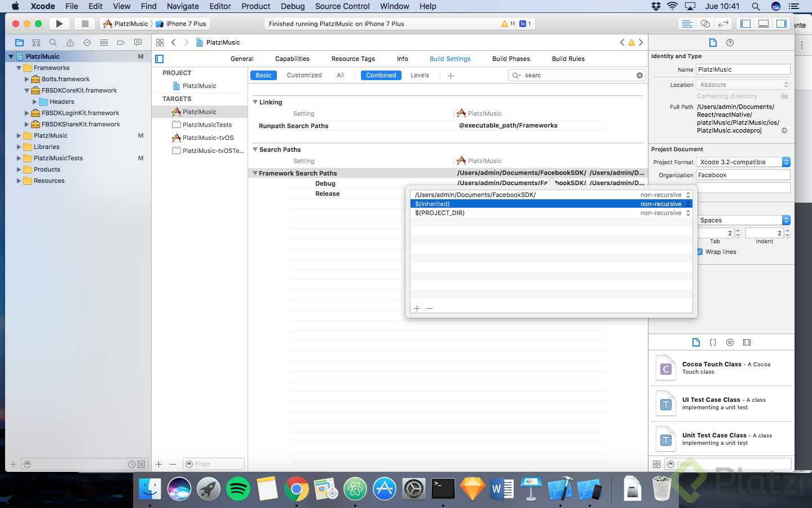This screenshot has height=508, width=812.
Task: Open the Source Control navigator icon
Action: pyautogui.click(x=37, y=42)
